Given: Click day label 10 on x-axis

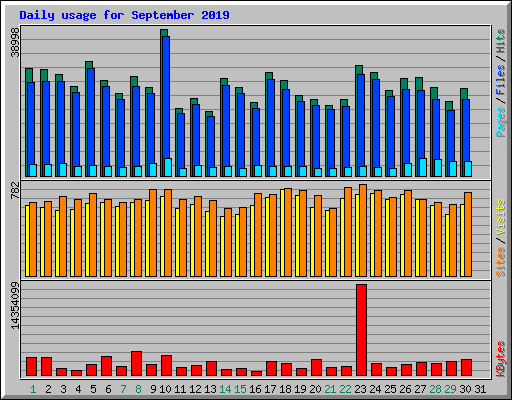Looking at the screenshot, I should pyautogui.click(x=165, y=389).
